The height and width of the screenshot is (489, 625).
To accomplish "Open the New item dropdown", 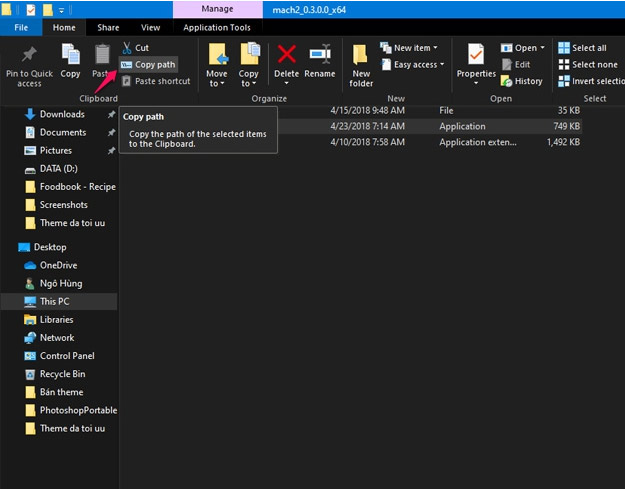I will [x=410, y=48].
